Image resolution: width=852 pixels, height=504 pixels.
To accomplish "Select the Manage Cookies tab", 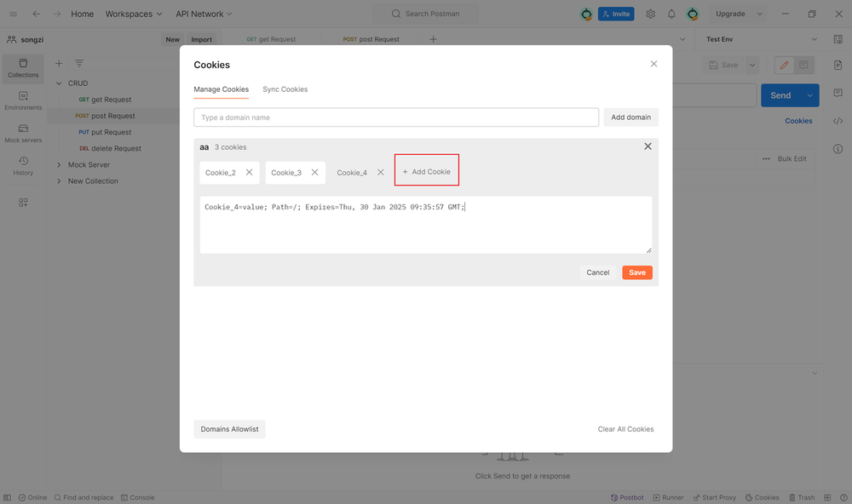I will (x=221, y=89).
